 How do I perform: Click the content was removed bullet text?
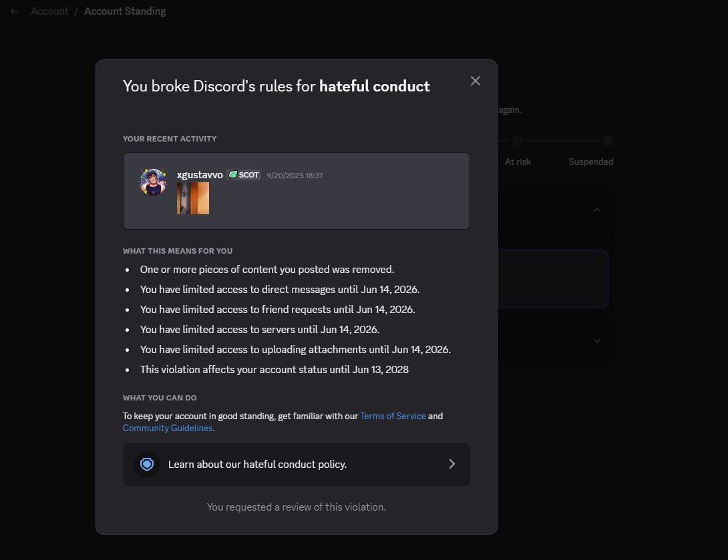pos(267,270)
